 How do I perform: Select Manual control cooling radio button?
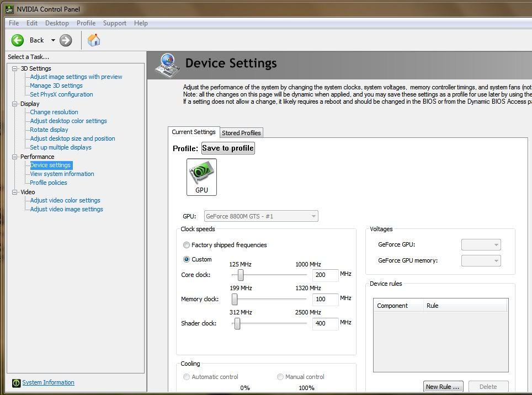(280, 377)
